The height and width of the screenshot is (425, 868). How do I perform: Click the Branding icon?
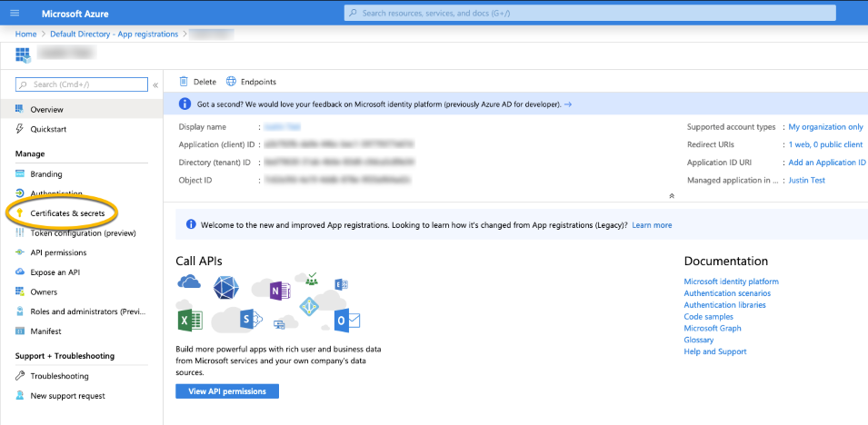19,173
